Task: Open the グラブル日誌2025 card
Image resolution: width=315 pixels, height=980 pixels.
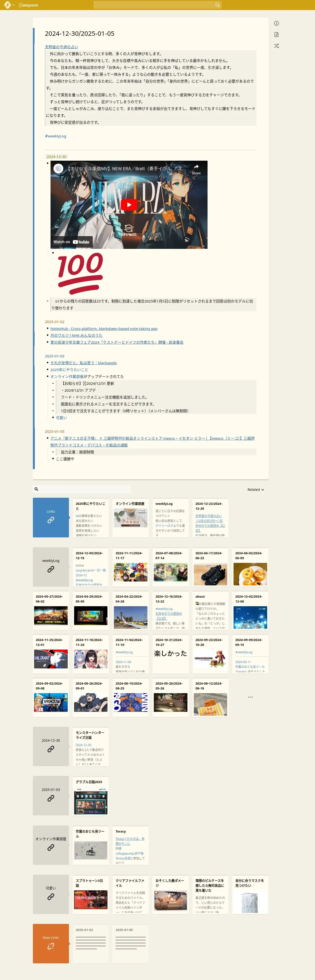Action: [x=91, y=796]
